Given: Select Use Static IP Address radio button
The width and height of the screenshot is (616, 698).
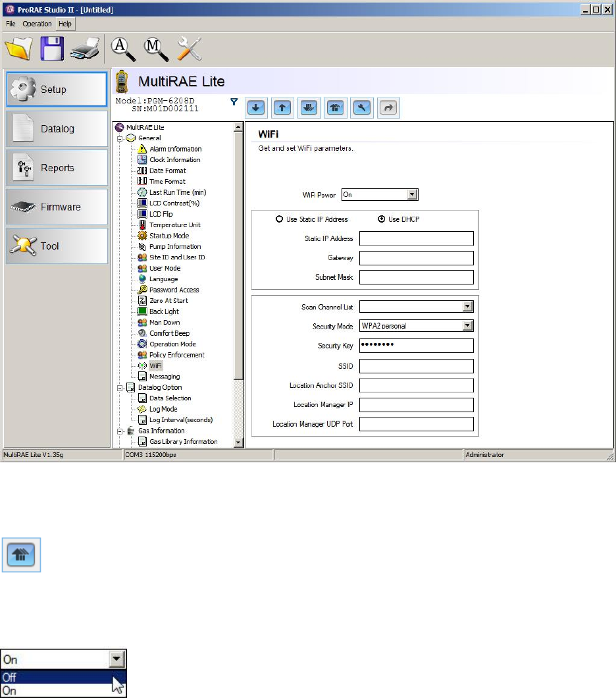Looking at the screenshot, I should pos(279,219).
